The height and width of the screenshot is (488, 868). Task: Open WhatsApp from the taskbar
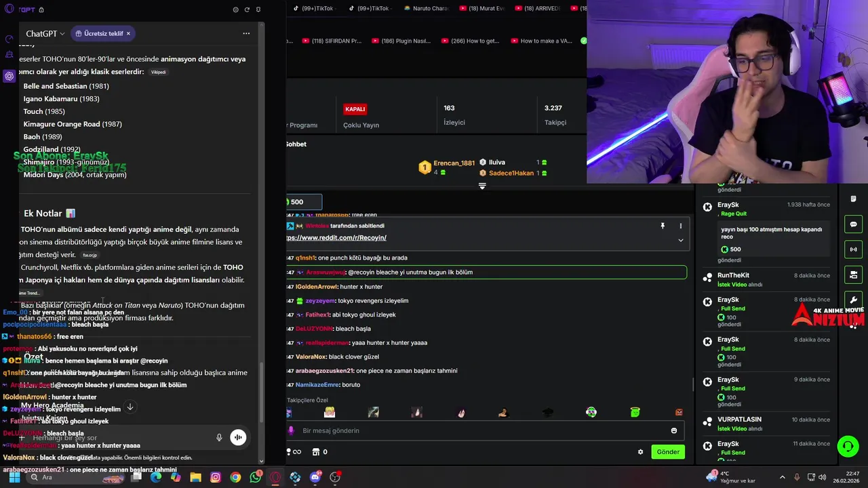[255, 477]
